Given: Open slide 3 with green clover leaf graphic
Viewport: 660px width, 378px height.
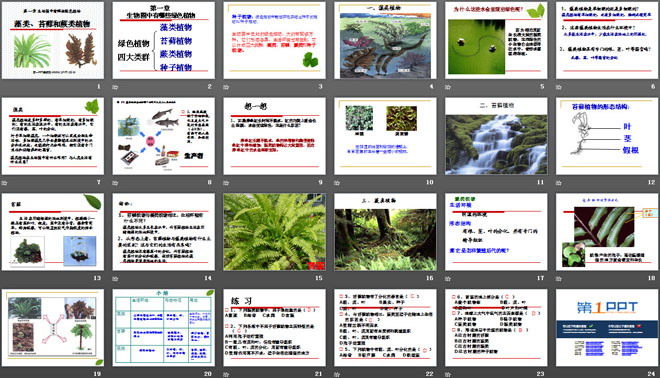Looking at the screenshot, I should (274, 40).
